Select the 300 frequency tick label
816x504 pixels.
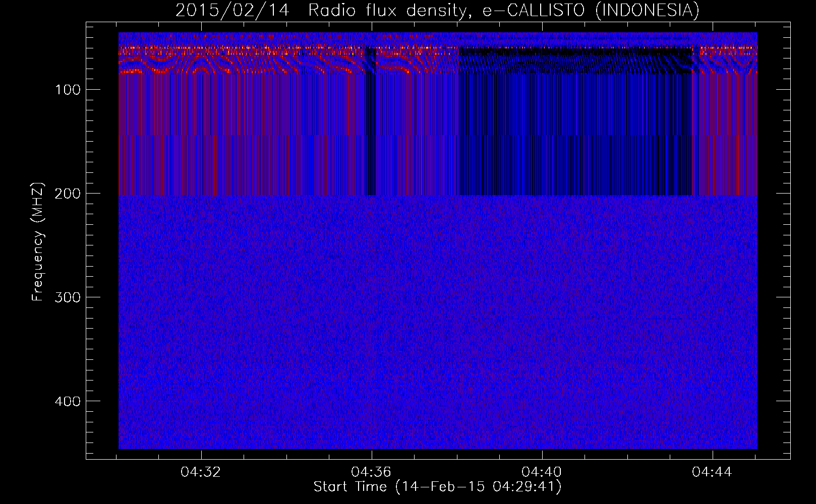pos(68,297)
